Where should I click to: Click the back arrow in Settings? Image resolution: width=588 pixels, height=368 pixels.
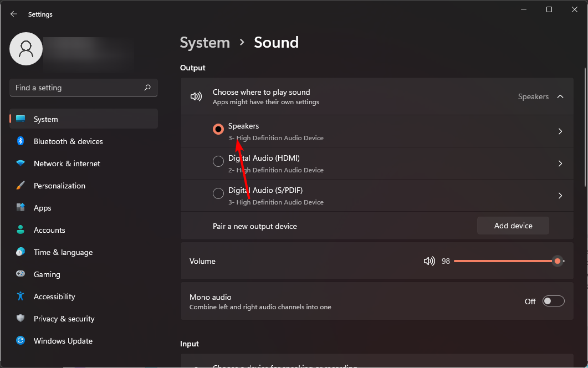(13, 14)
